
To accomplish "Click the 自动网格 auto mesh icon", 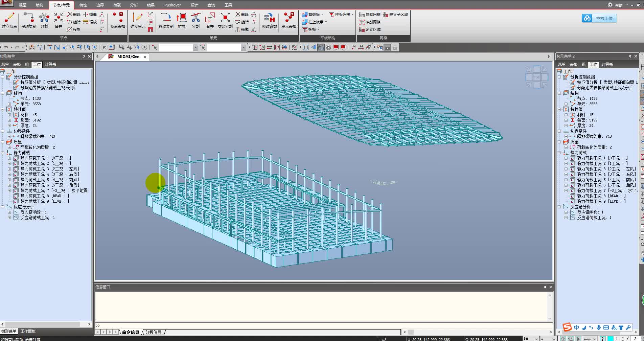I will coord(370,15).
